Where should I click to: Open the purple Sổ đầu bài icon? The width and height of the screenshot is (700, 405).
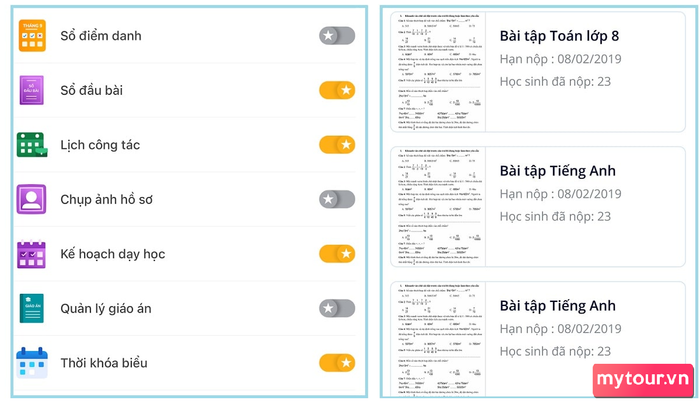click(32, 91)
